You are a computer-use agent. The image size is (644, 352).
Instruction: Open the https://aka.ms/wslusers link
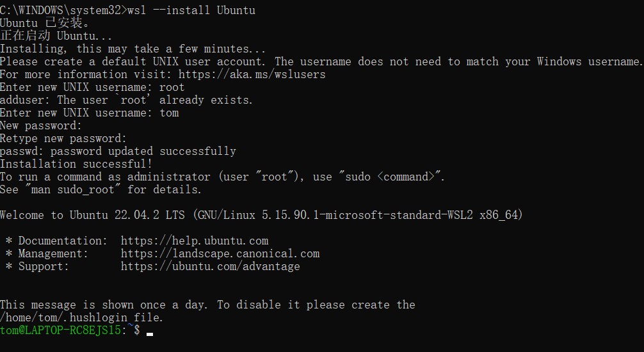252,74
